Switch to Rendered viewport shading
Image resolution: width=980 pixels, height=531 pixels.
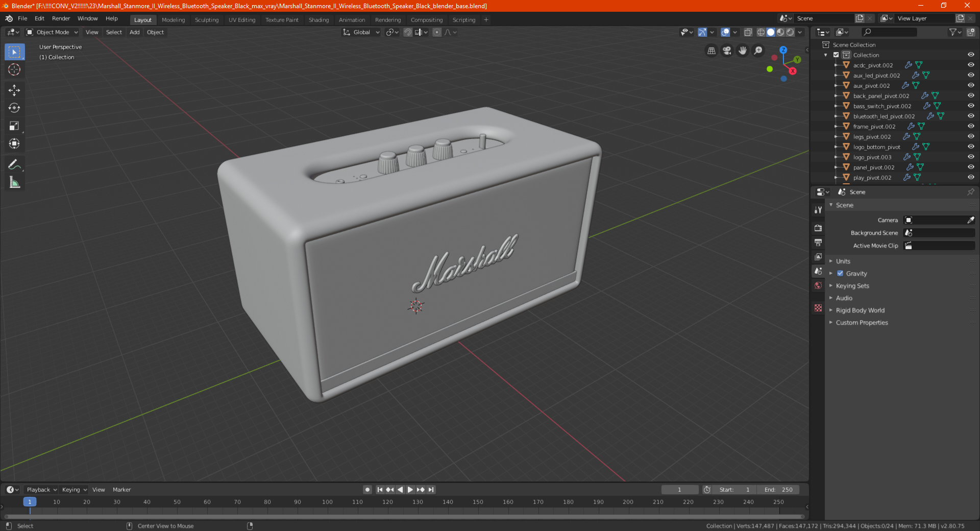(790, 32)
